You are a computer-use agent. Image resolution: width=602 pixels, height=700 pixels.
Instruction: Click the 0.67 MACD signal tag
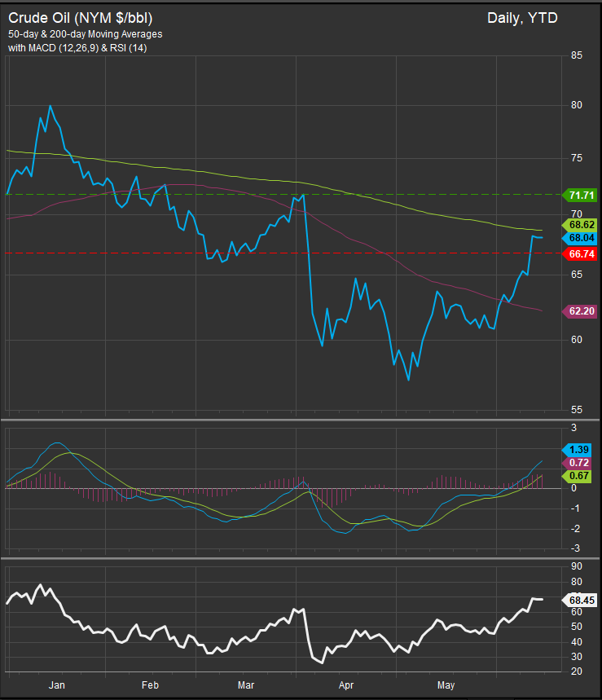(x=580, y=475)
